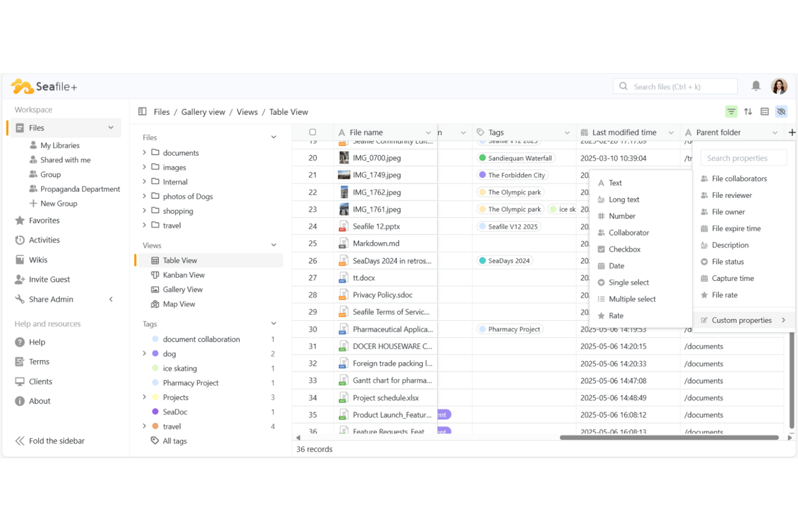The height and width of the screenshot is (532, 798).
Task: Click New Group plus item
Action: click(x=53, y=203)
